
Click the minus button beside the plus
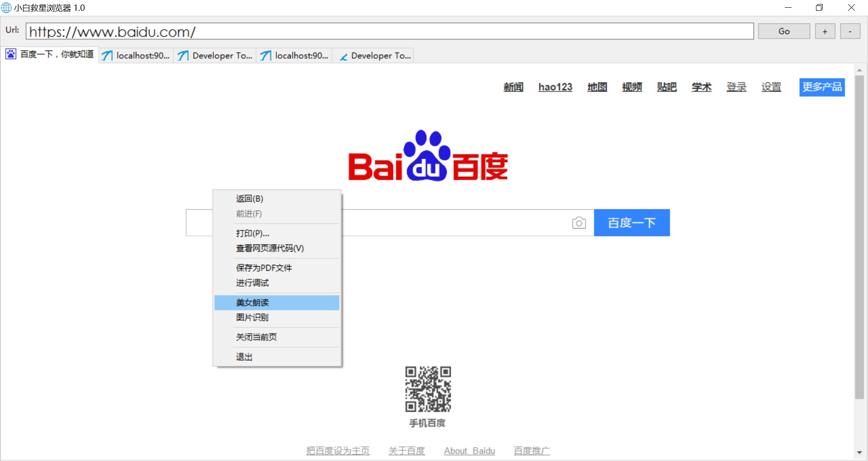click(850, 31)
